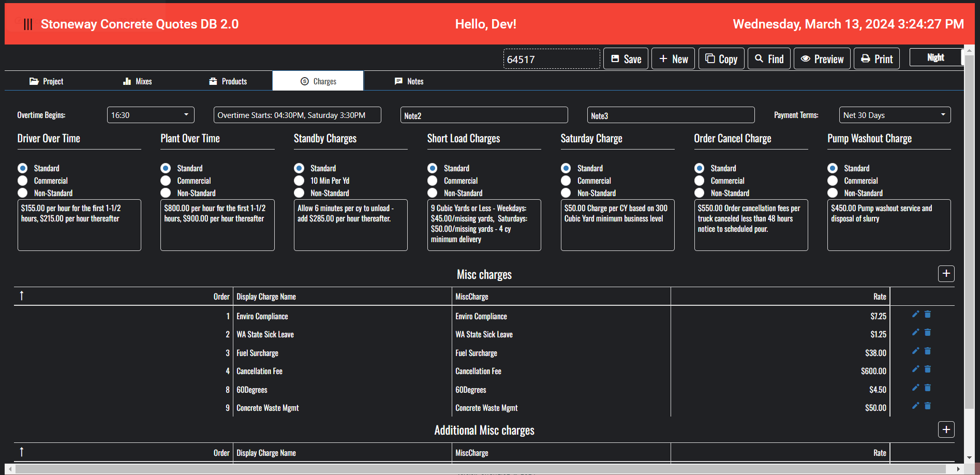The width and height of the screenshot is (980, 475).
Task: Click the horizontal scrollbar left arrow
Action: point(10,469)
